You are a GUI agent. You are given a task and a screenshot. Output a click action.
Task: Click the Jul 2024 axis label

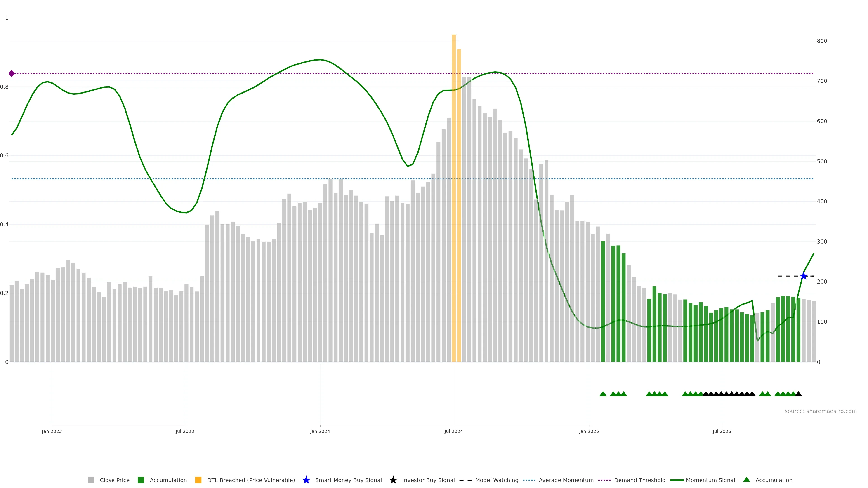point(453,431)
